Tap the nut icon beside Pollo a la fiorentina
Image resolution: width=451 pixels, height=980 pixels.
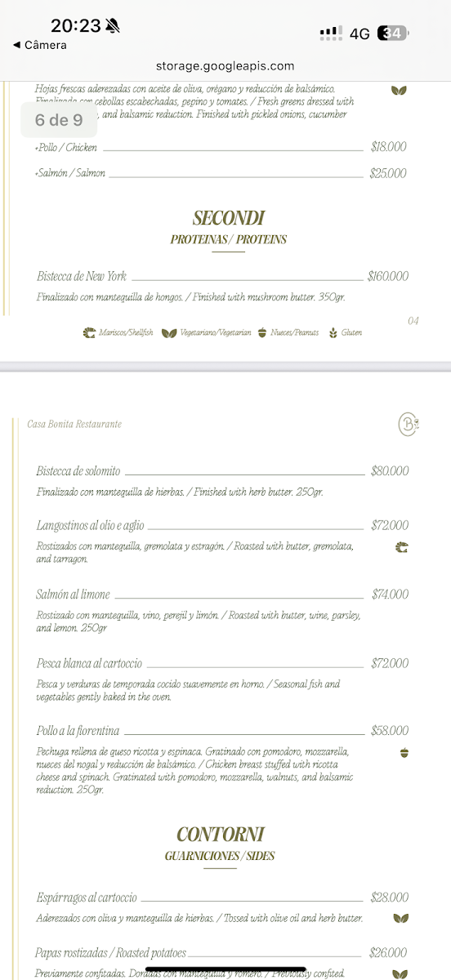402,752
